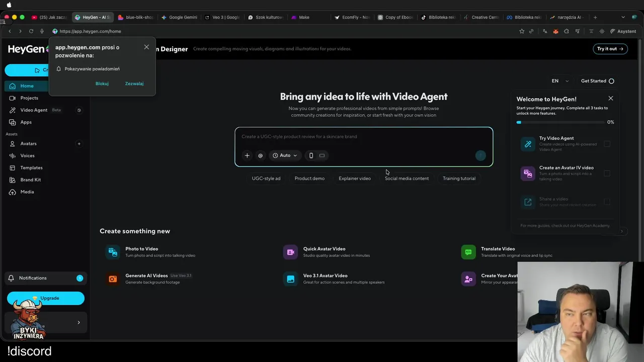Click the Upgrade button
Viewport: 644px width, 362px height.
pyautogui.click(x=46, y=298)
